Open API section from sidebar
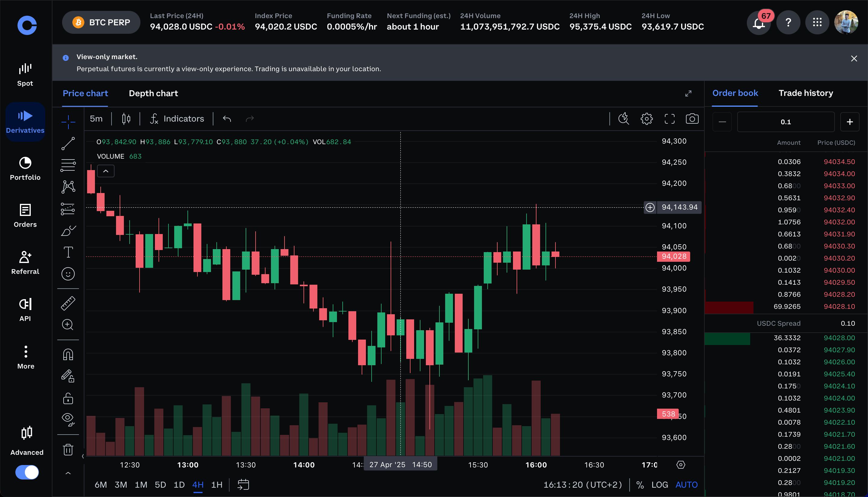The image size is (868, 497). point(25,310)
